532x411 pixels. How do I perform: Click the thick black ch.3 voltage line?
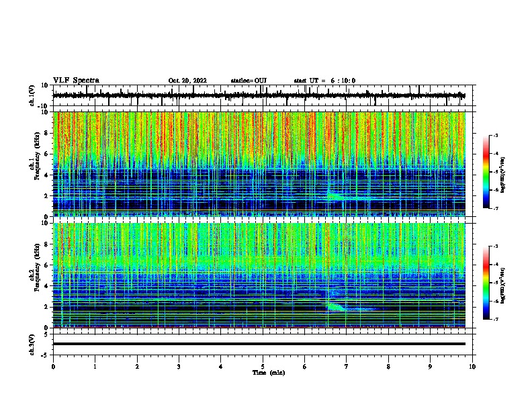click(x=259, y=344)
